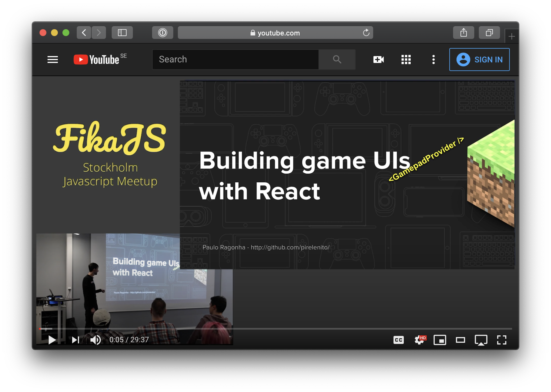This screenshot has width=551, height=392.
Task: Seek on the video progress bar
Action: click(x=275, y=329)
